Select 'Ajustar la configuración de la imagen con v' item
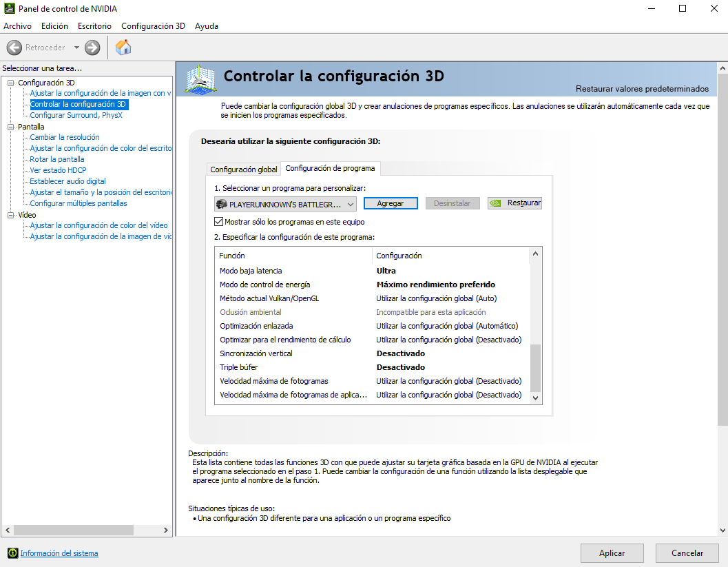Screen dimensions: 728x567 click(101, 93)
